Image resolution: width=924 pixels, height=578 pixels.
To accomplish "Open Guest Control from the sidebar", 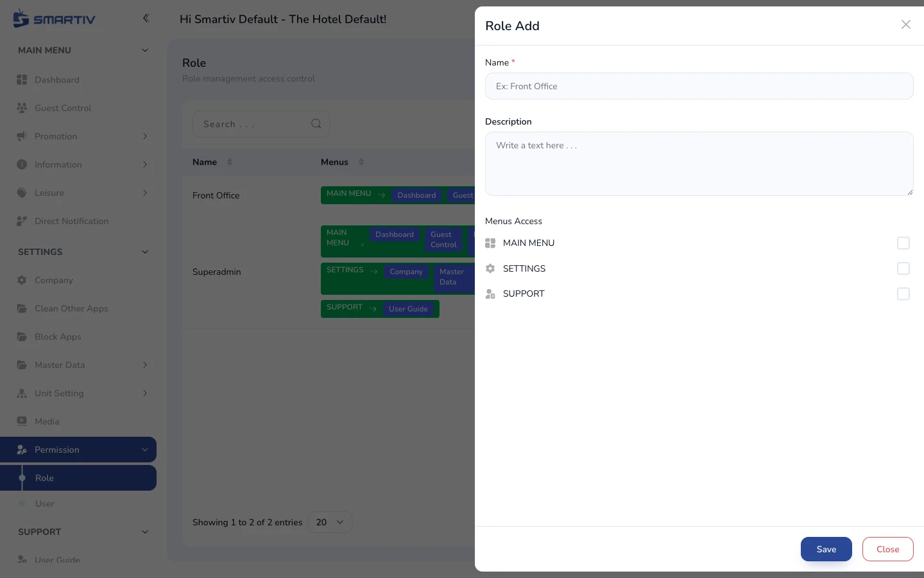I will (x=78, y=108).
